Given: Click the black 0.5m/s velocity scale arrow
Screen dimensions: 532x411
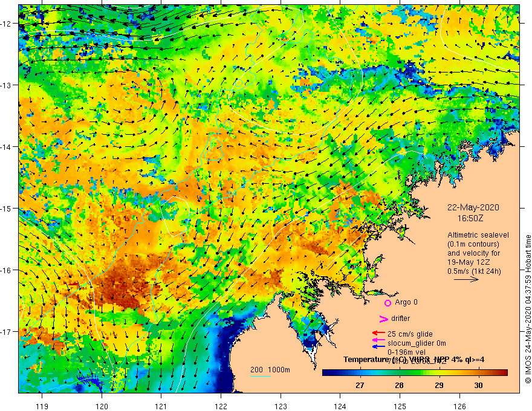Looking at the screenshot, I should pos(466,279).
